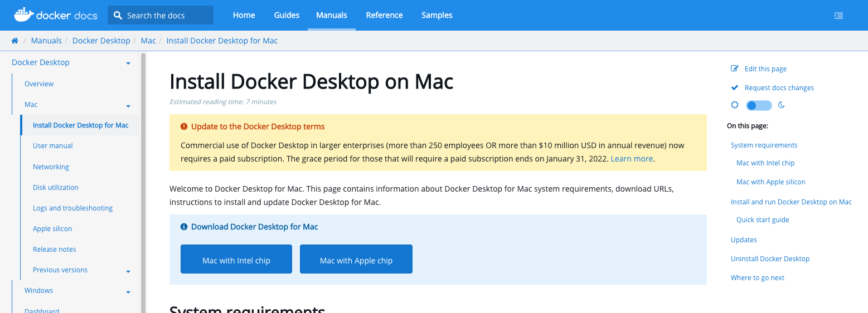Toggle the light/dark theme switch
Image resolution: width=868 pixels, height=313 pixels.
click(x=759, y=105)
